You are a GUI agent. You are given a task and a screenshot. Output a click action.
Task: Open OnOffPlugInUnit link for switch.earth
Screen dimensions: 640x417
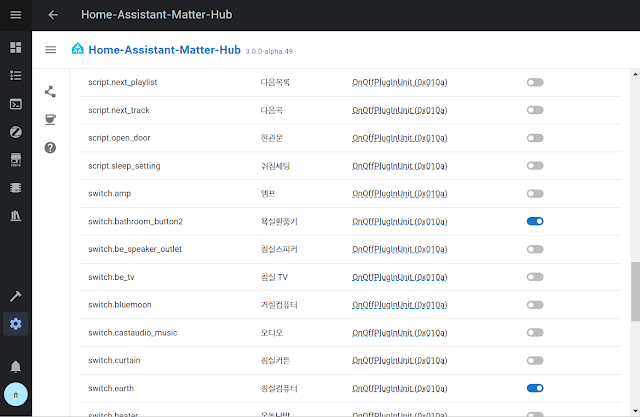point(400,388)
